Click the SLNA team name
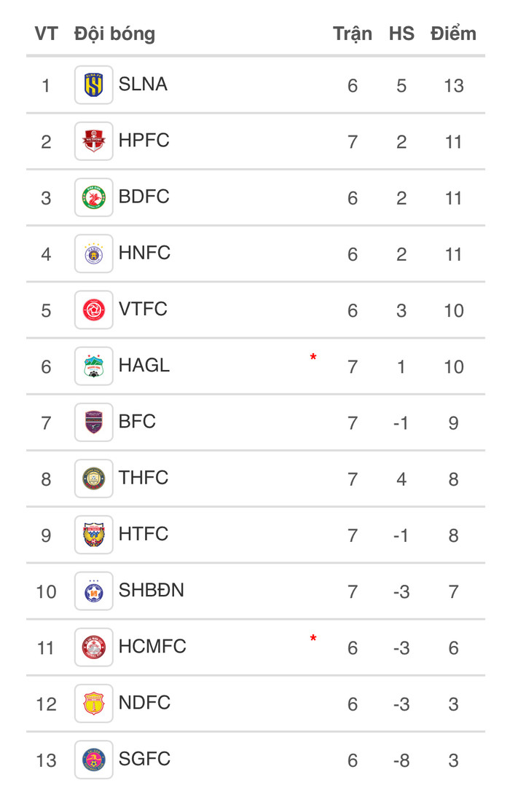The height and width of the screenshot is (812, 510). (143, 84)
